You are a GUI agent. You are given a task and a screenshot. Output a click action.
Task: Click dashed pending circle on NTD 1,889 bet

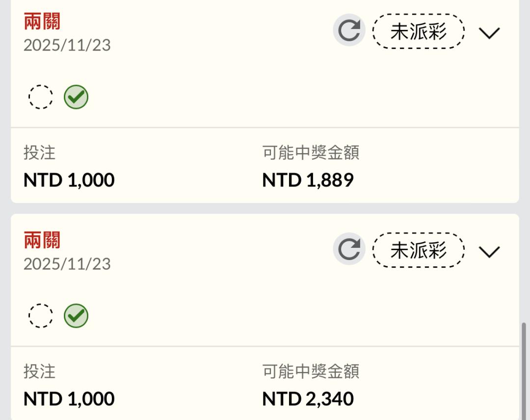click(x=41, y=97)
